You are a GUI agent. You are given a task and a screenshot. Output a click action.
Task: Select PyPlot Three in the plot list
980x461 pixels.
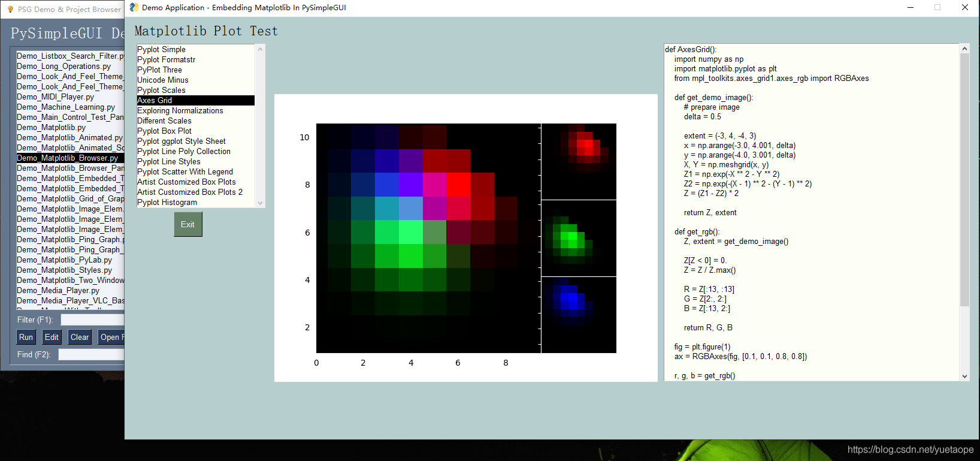[x=195, y=70]
